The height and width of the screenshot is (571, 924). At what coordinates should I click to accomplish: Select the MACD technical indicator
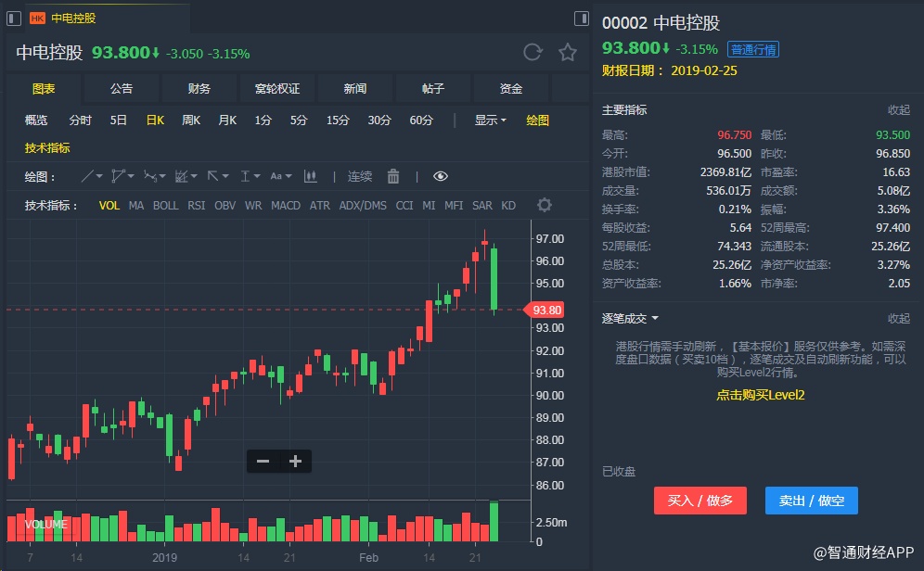pyautogui.click(x=286, y=205)
